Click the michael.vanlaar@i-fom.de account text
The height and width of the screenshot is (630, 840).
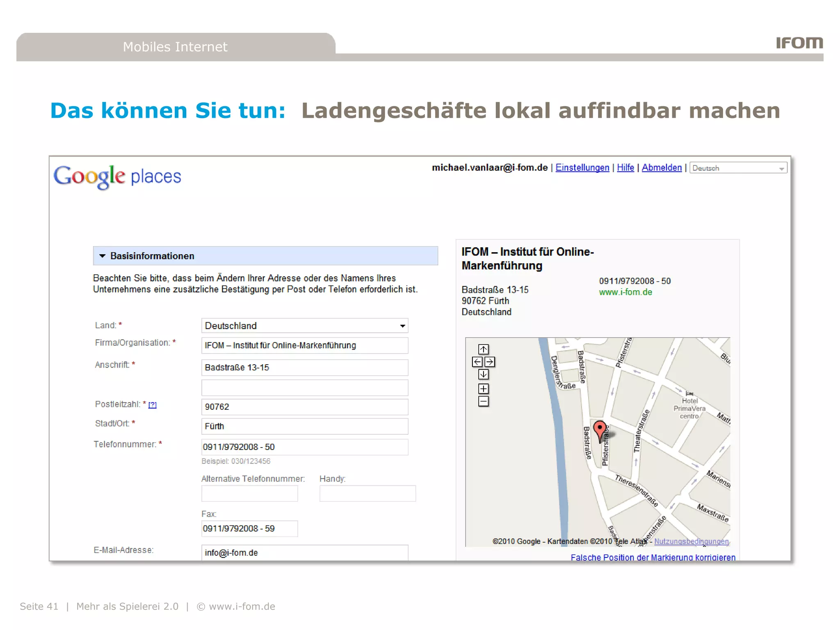coord(490,168)
